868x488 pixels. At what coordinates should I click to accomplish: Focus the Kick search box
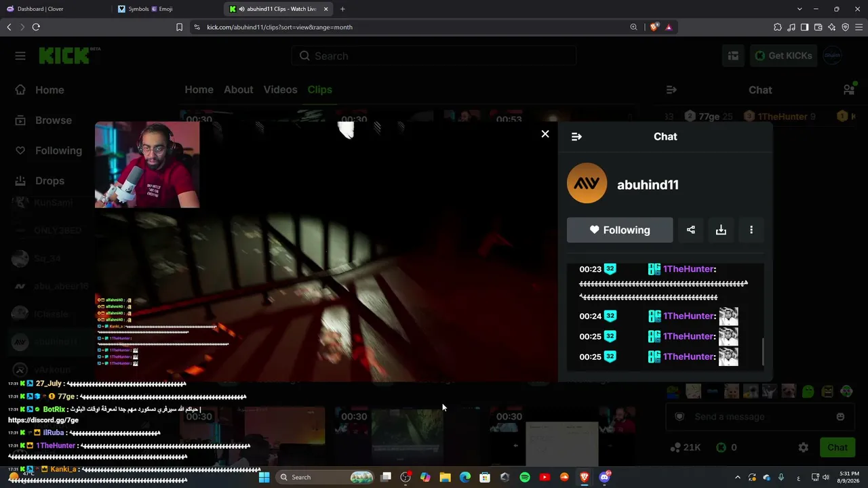click(x=434, y=56)
